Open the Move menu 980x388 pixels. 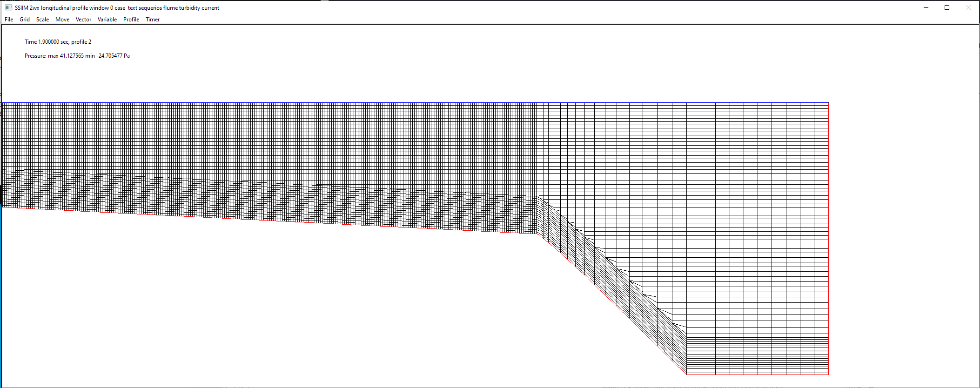coord(62,20)
